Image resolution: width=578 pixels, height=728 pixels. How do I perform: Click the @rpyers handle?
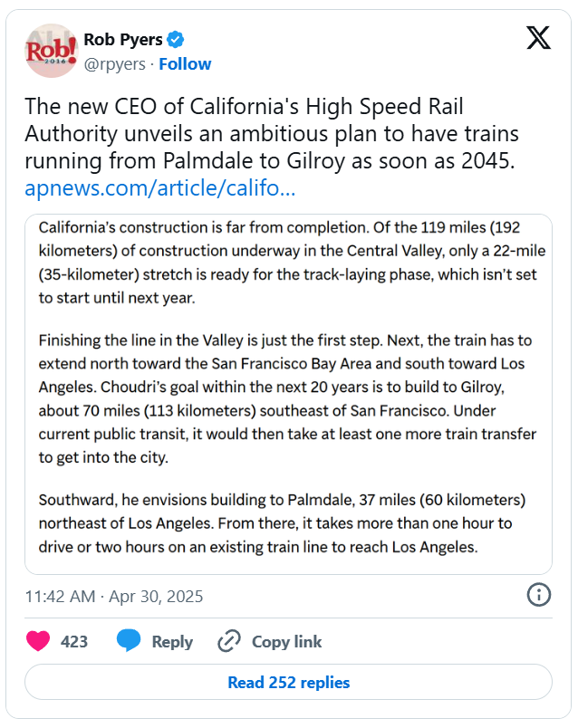click(117, 63)
